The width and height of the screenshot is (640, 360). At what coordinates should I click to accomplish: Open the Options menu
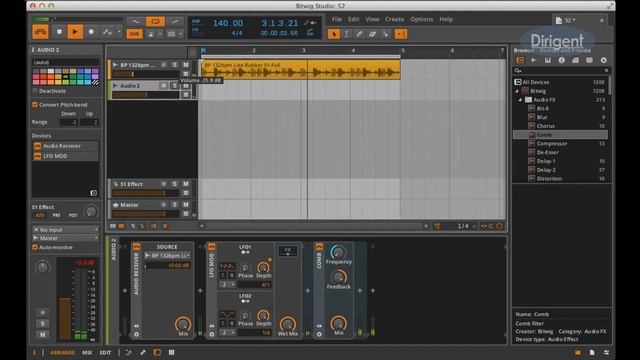click(422, 19)
